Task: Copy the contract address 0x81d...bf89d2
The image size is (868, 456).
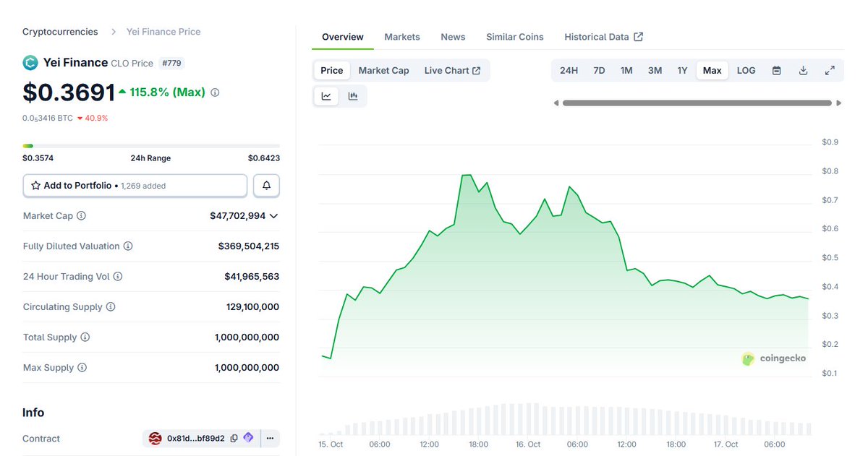Action: click(233, 439)
